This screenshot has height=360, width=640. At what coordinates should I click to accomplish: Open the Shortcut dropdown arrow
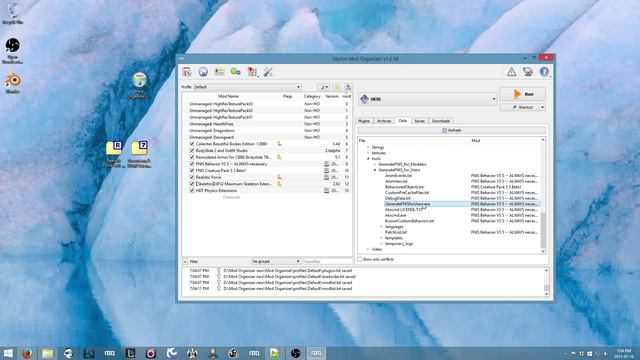point(542,107)
